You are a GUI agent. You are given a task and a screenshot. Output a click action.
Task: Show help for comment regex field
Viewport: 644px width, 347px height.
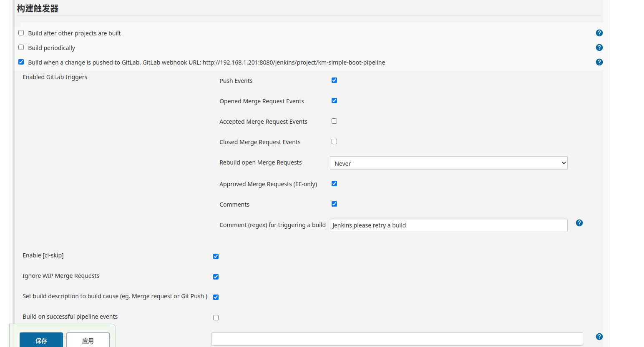click(579, 223)
